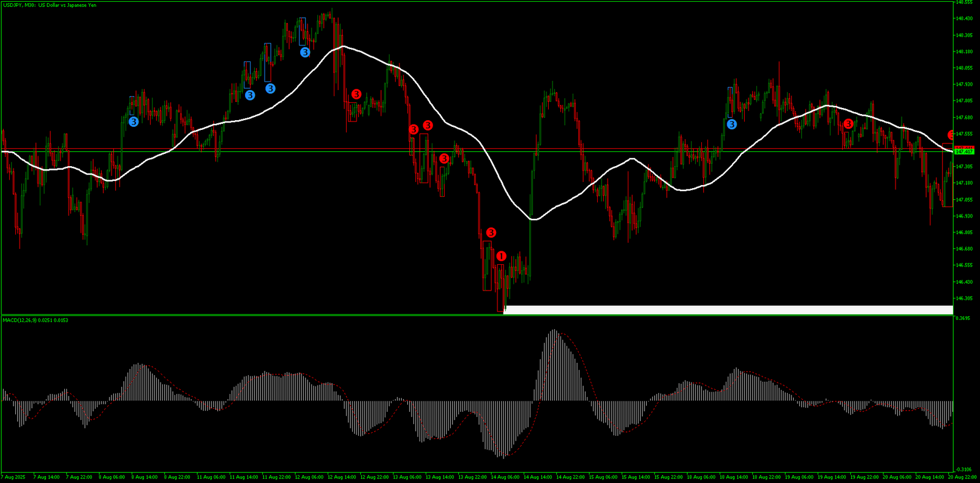Click the highest blue 3 marker near the price peak

click(304, 53)
